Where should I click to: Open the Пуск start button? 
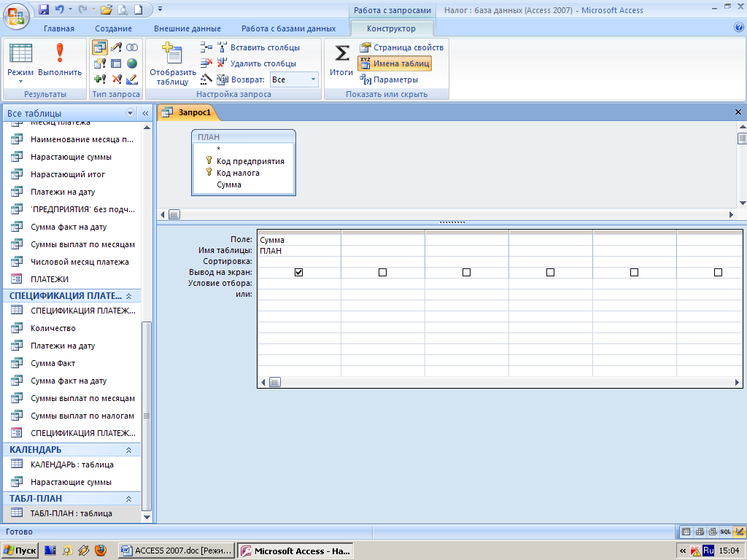coord(20,551)
